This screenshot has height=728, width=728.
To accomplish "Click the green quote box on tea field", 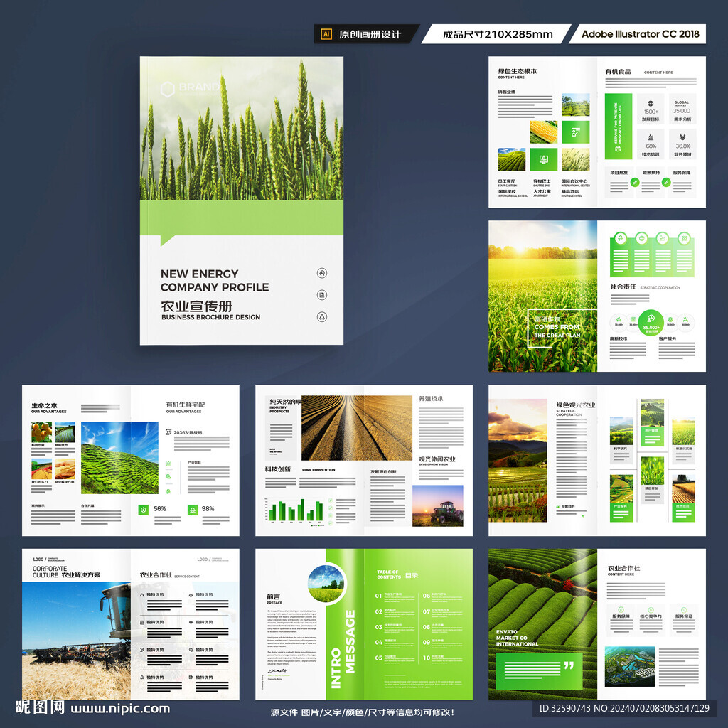I will coord(539,671).
